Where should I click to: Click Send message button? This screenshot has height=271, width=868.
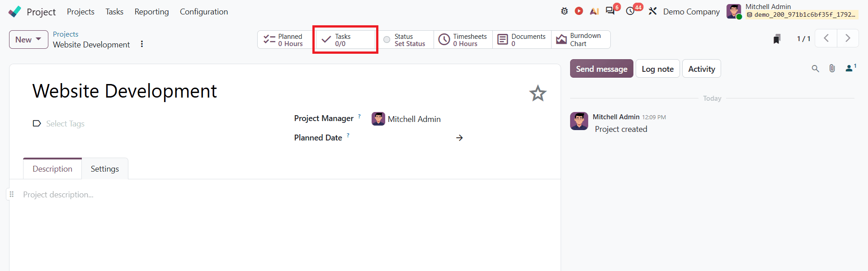tap(601, 69)
